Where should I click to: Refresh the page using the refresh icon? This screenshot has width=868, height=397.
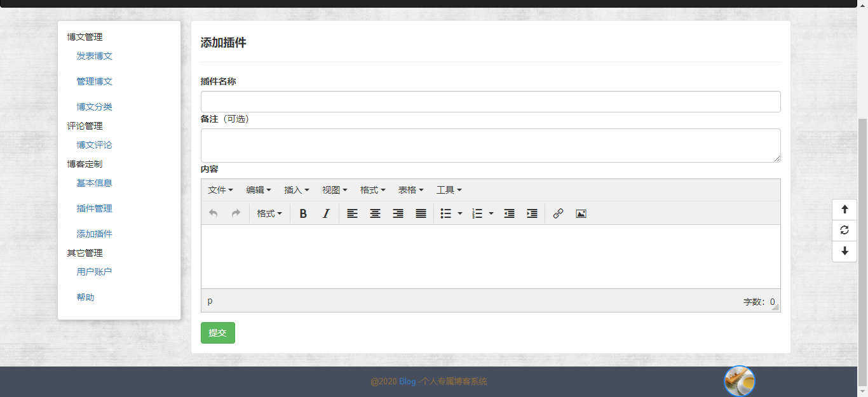[844, 231]
